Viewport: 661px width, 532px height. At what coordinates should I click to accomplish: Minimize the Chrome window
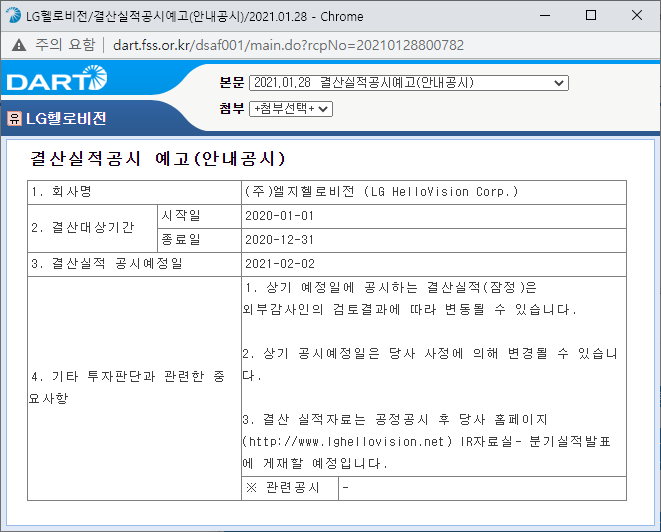point(545,16)
